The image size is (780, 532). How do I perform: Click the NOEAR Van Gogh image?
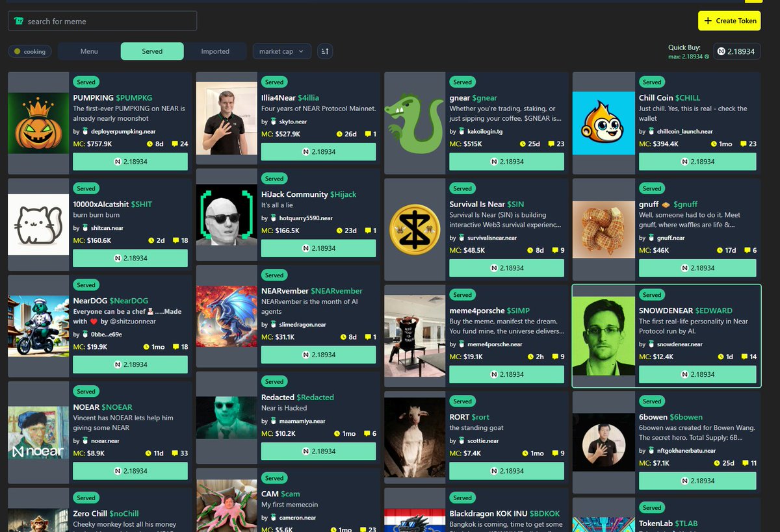point(38,432)
